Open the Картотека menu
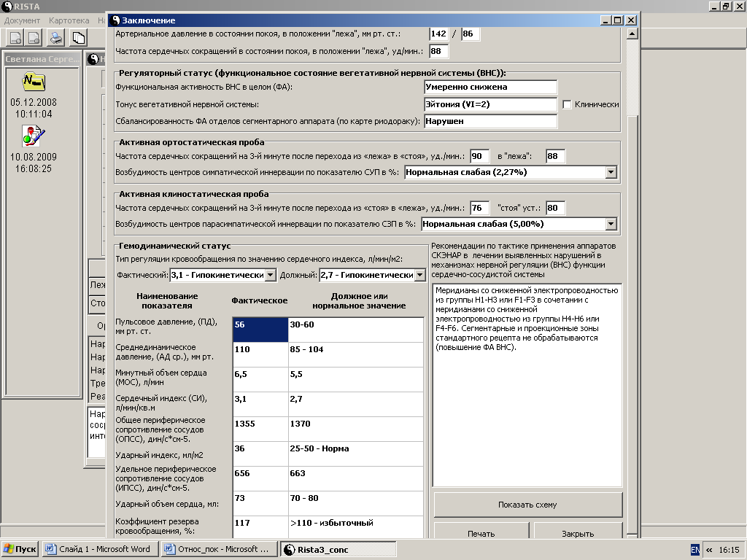The image size is (747, 560). click(x=69, y=20)
